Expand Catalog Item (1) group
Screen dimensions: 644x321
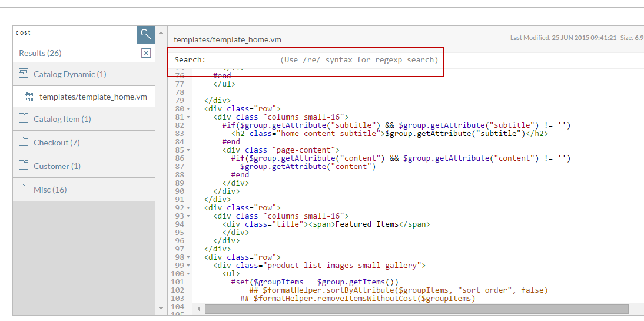click(x=84, y=119)
